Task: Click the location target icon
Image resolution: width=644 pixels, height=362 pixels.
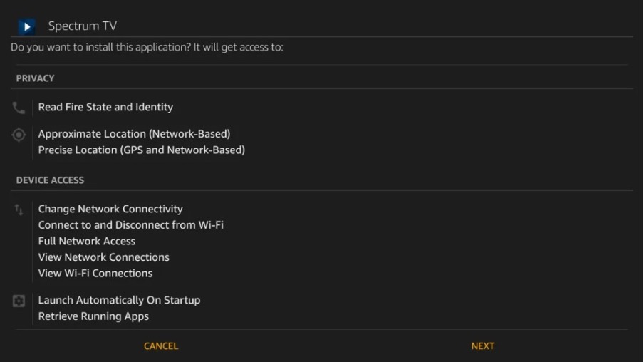Action: coord(19,134)
